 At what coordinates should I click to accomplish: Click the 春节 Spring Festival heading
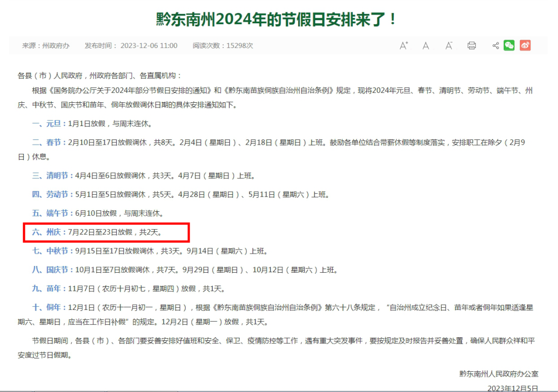click(47, 142)
